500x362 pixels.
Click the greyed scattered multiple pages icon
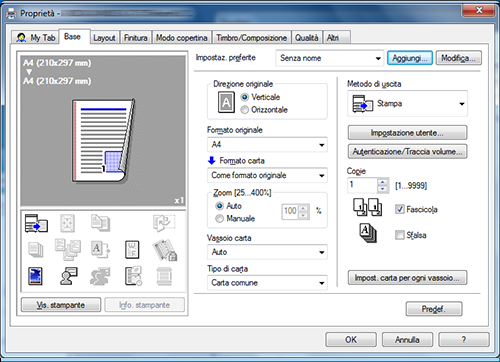pyautogui.click(x=68, y=250)
